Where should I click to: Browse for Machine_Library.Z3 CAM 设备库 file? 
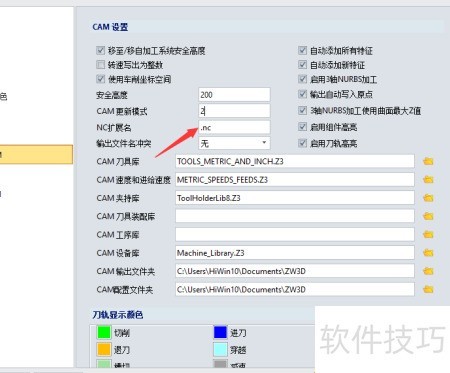tap(428, 253)
